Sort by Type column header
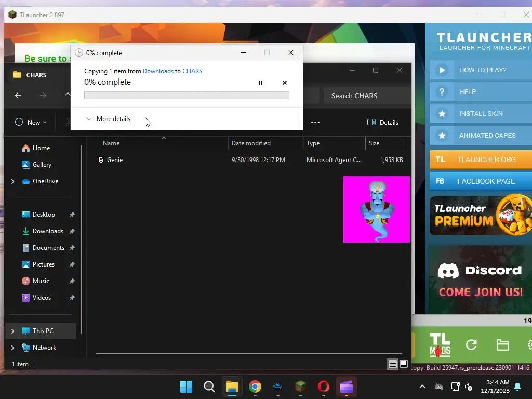Viewport: 532px width, 399px height. coord(313,143)
